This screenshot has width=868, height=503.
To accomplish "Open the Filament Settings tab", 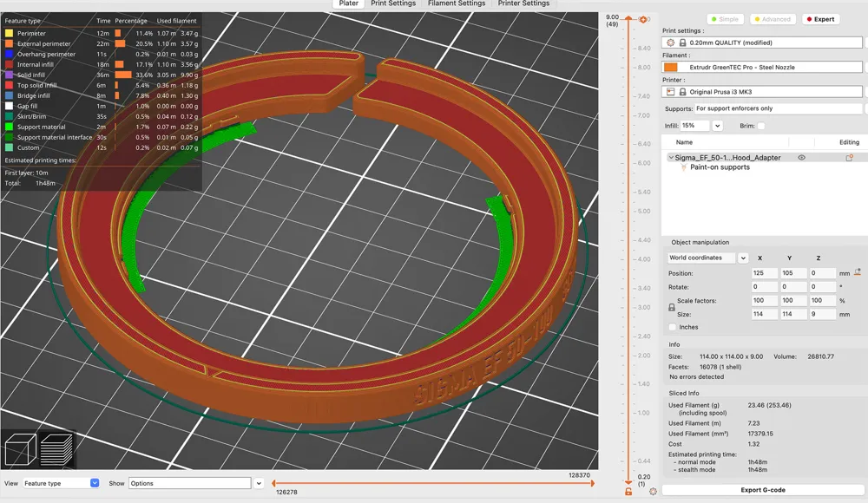I will [457, 3].
